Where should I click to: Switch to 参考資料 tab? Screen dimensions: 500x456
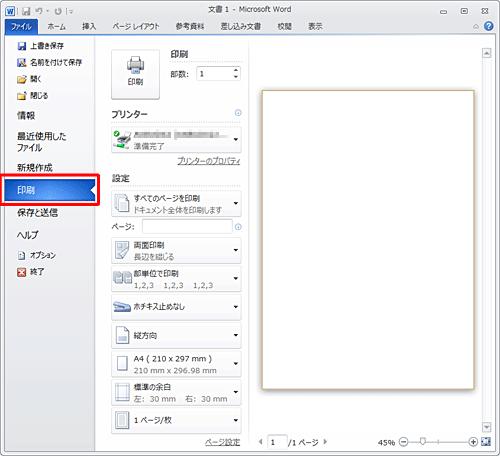[190, 26]
